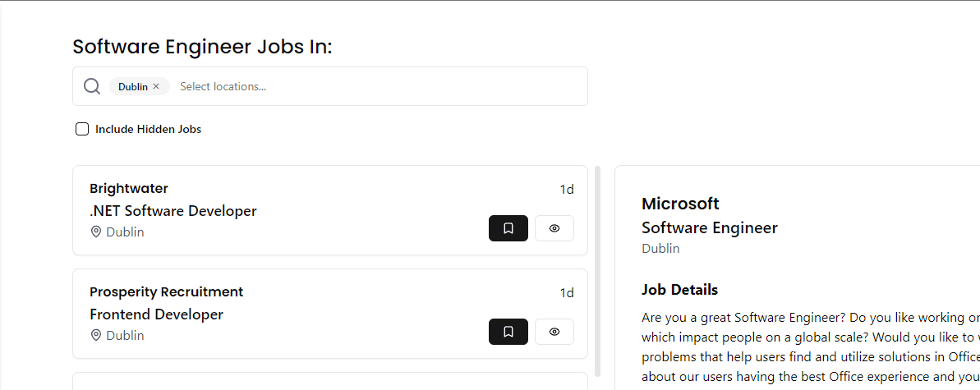
Task: Hide the Prosperity Recruitment job listing
Action: [x=554, y=332]
